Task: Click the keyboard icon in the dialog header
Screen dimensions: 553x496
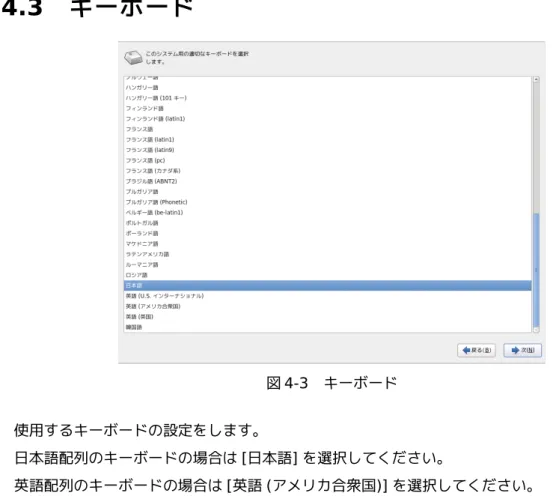Action: 133,58
